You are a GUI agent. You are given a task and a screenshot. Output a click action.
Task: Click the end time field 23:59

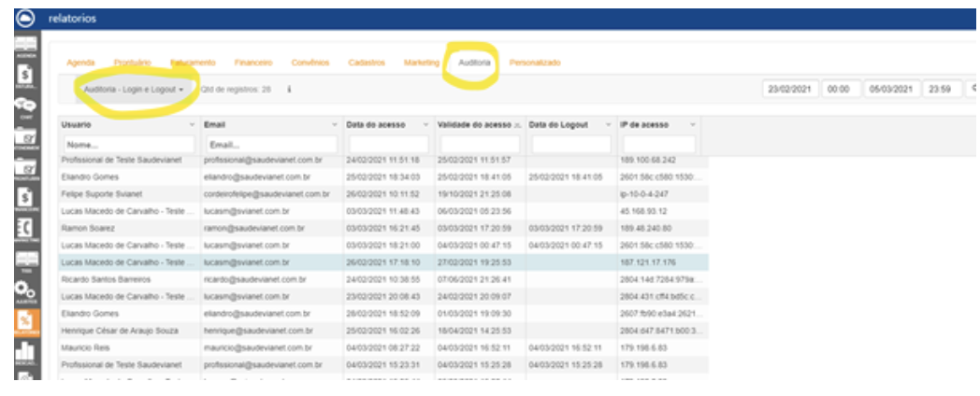coord(942,90)
